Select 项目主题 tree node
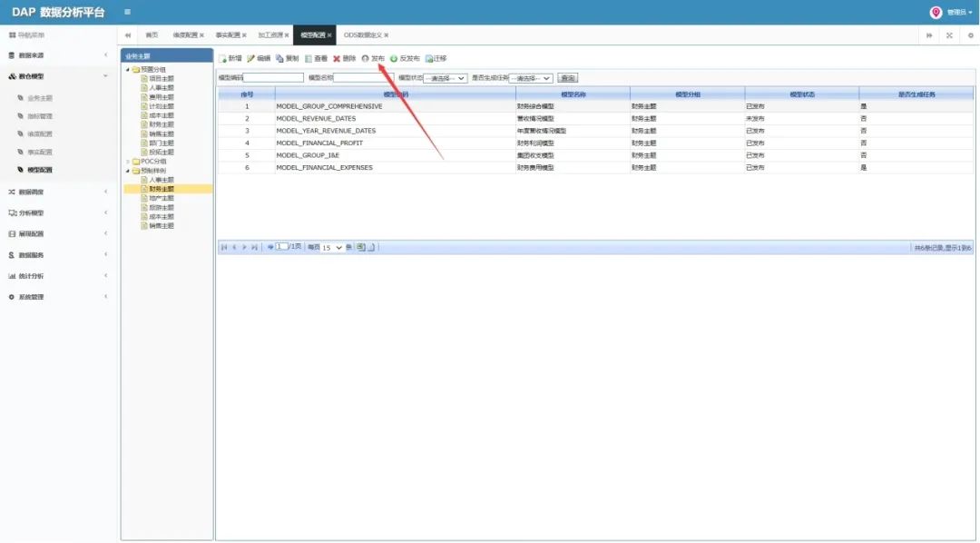980x543 pixels. [x=162, y=79]
